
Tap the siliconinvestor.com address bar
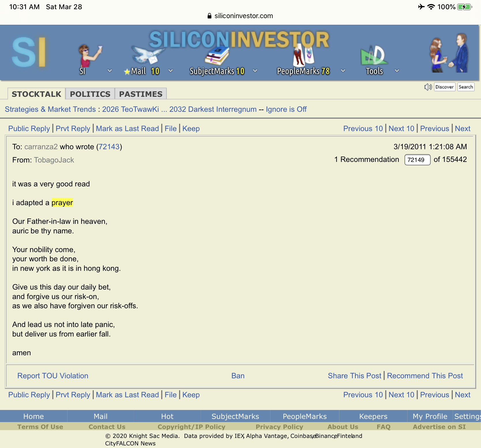click(x=240, y=16)
